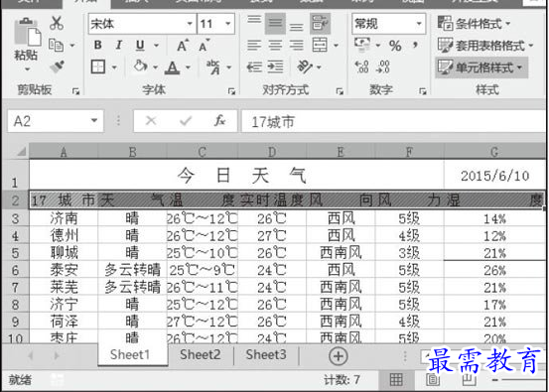This screenshot has width=549, height=392.
Task: Open the number group dialog launcher
Action: 423,91
